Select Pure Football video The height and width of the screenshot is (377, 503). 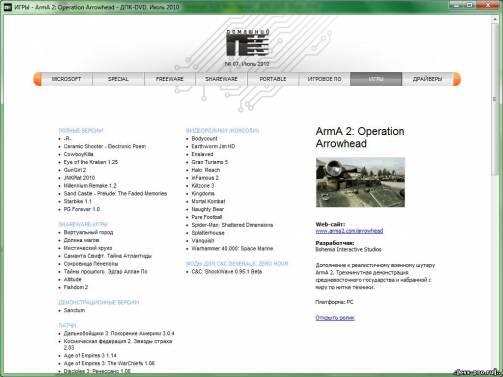click(207, 217)
